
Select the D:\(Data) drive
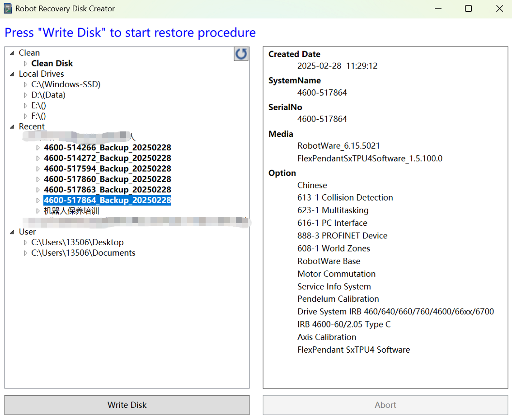[x=48, y=95]
